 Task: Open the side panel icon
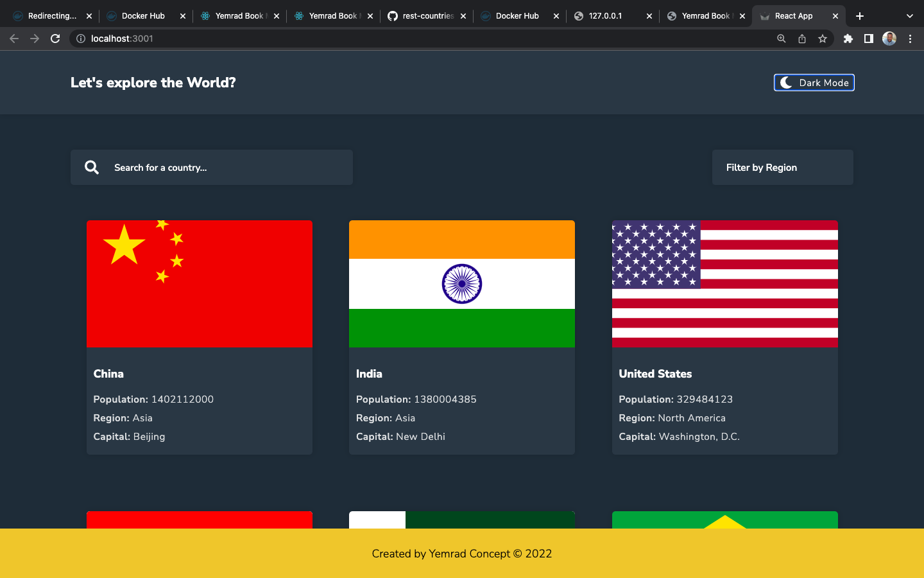coord(868,39)
